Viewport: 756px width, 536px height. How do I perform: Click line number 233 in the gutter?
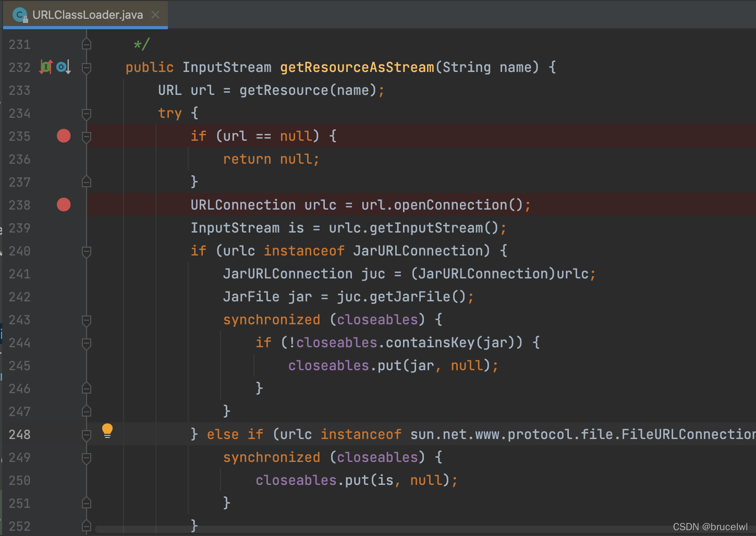coord(20,90)
